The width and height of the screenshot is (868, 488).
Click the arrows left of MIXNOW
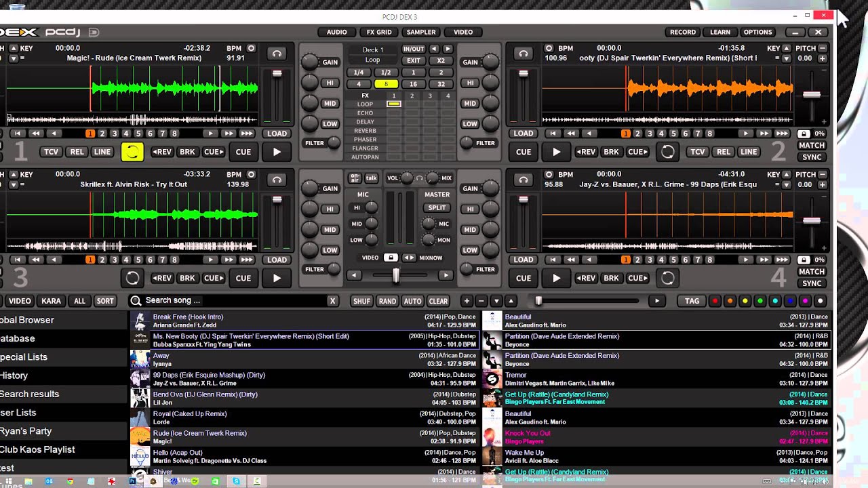coord(409,258)
